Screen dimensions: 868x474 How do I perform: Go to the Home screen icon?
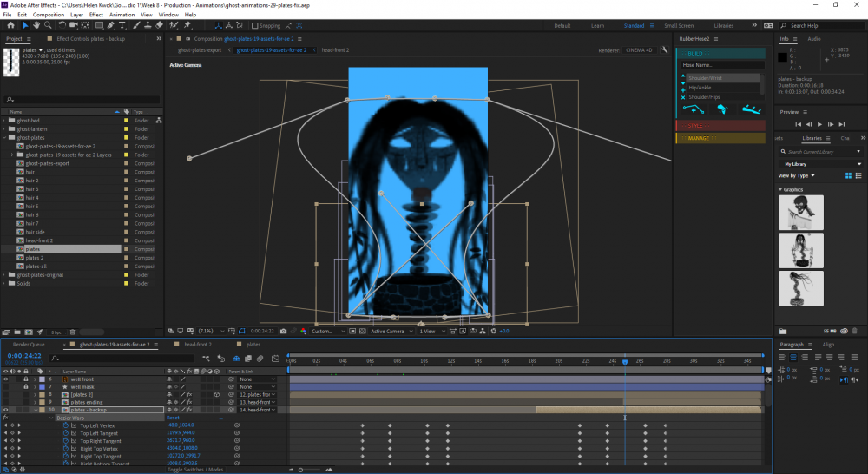(x=10, y=25)
